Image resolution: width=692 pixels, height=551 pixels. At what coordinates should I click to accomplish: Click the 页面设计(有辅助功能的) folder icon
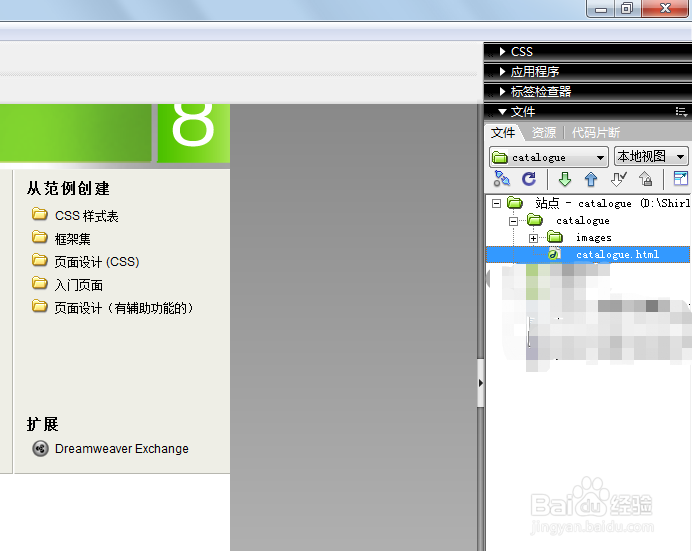click(40, 306)
